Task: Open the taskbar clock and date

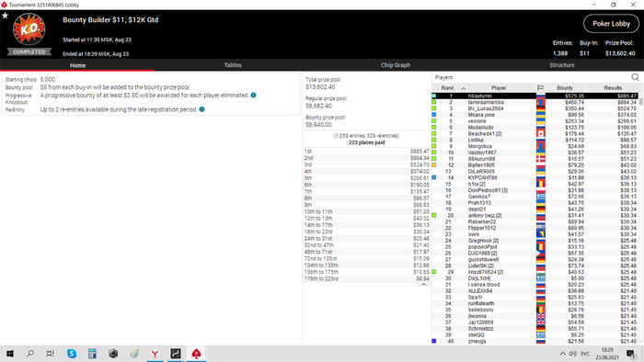Action: point(607,354)
